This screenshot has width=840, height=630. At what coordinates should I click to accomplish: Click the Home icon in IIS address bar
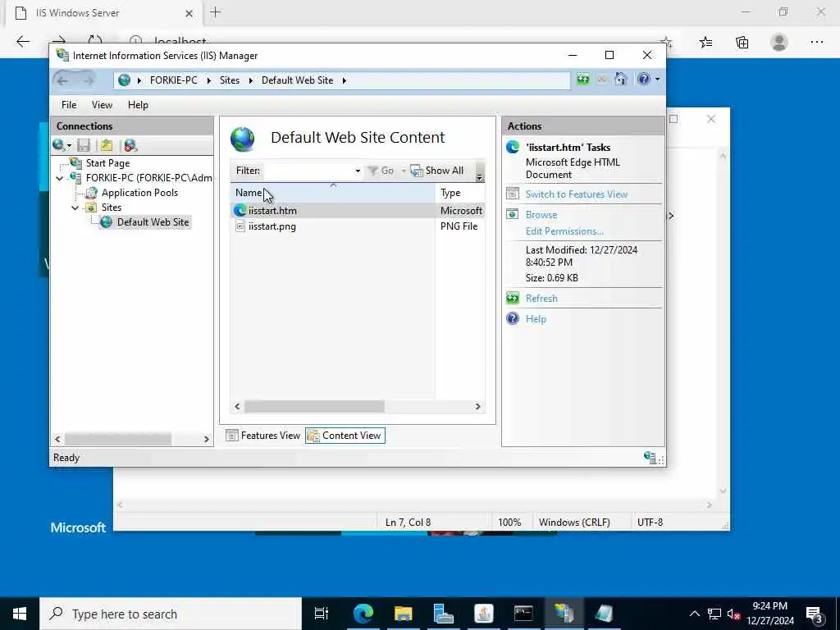point(620,80)
